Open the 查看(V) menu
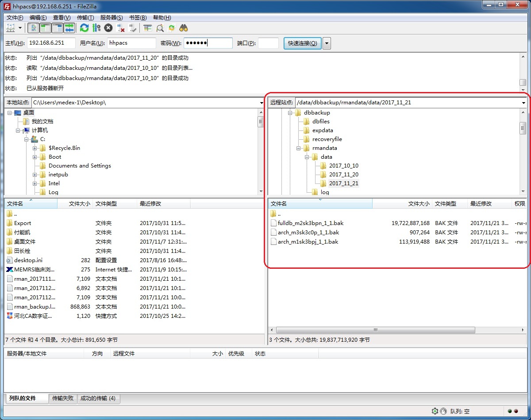Image resolution: width=531 pixels, height=420 pixels. tap(62, 18)
